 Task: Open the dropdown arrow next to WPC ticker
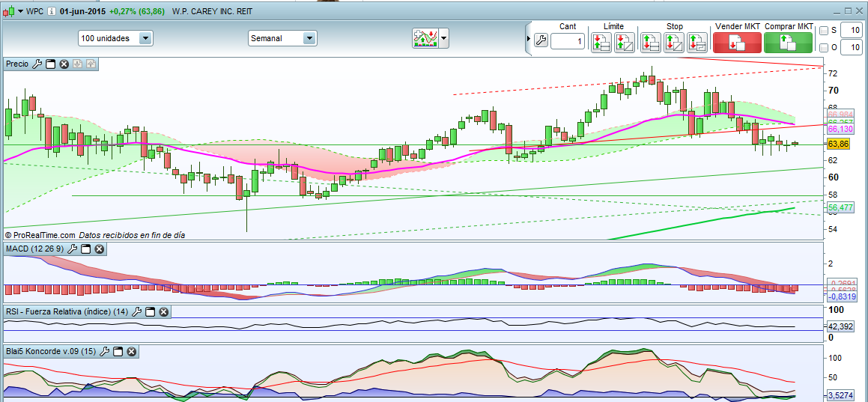(20, 12)
